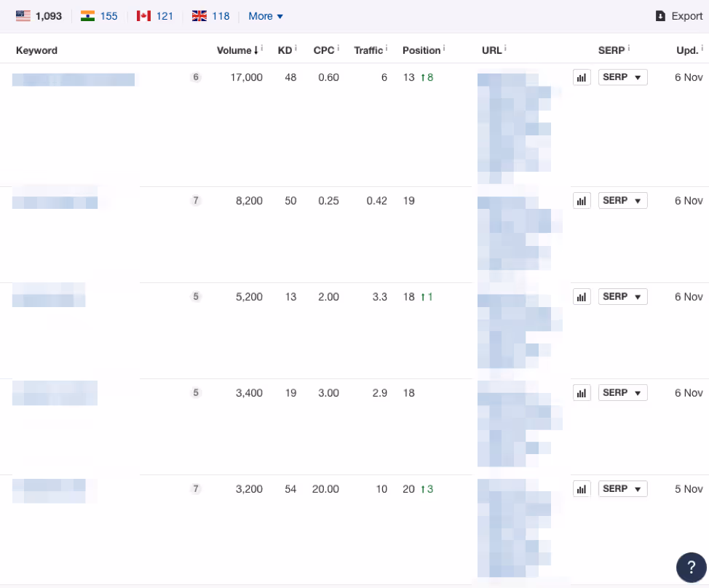Sort by the Volume column header

[237, 51]
